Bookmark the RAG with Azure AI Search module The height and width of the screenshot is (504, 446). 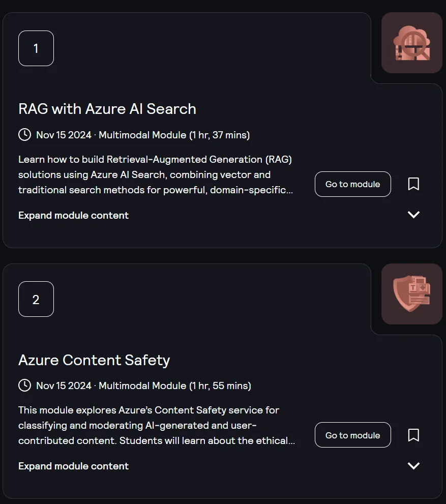point(413,184)
